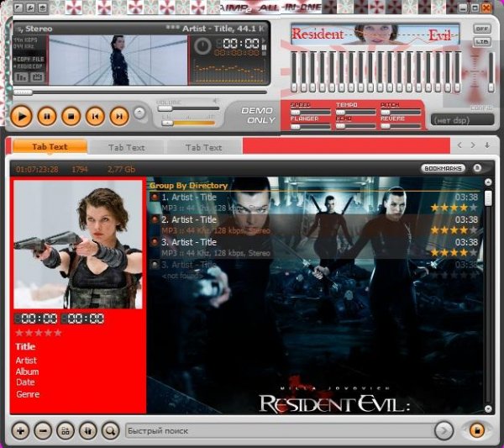Toggle the equalizer bars icon in display
This screenshot has width=504, height=448.
tap(21, 77)
